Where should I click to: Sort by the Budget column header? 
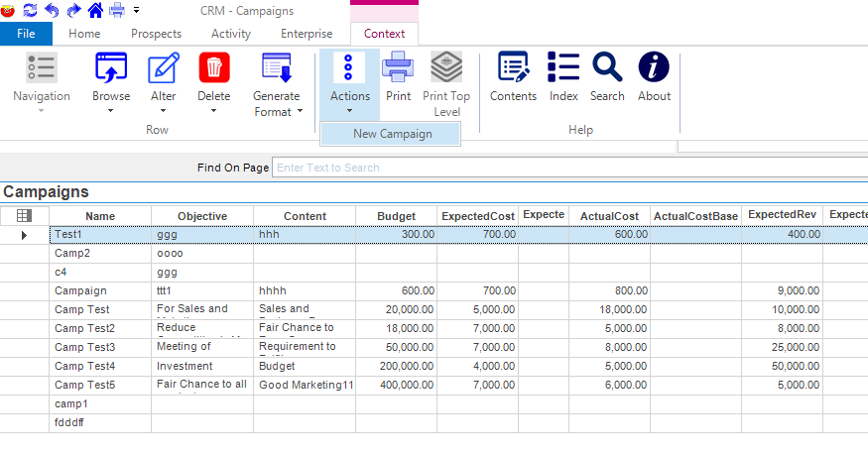point(396,216)
